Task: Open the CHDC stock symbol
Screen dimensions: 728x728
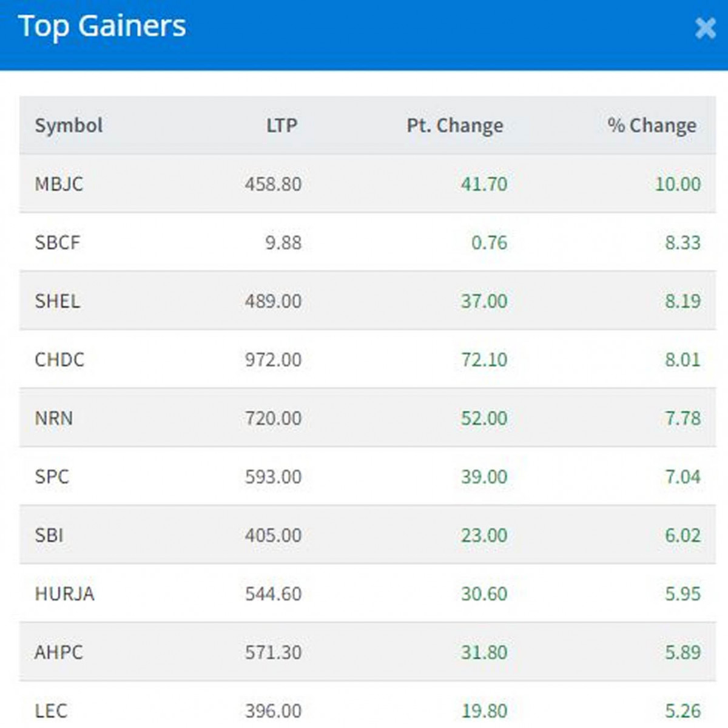Action: click(x=59, y=360)
